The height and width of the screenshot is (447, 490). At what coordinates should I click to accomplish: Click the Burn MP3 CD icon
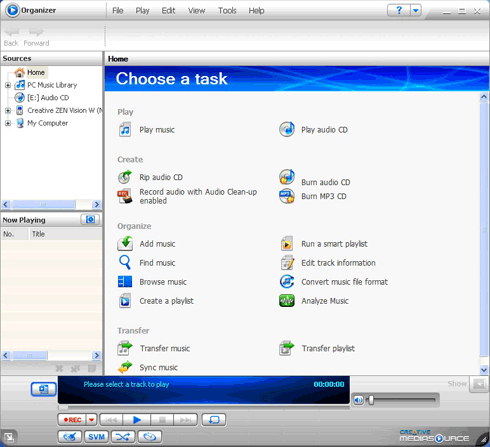click(287, 196)
